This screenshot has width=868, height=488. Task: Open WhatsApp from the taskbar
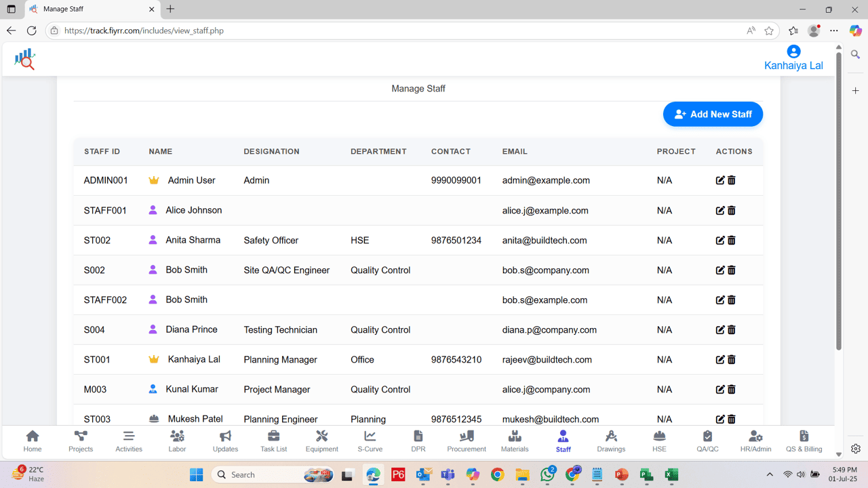(x=547, y=474)
